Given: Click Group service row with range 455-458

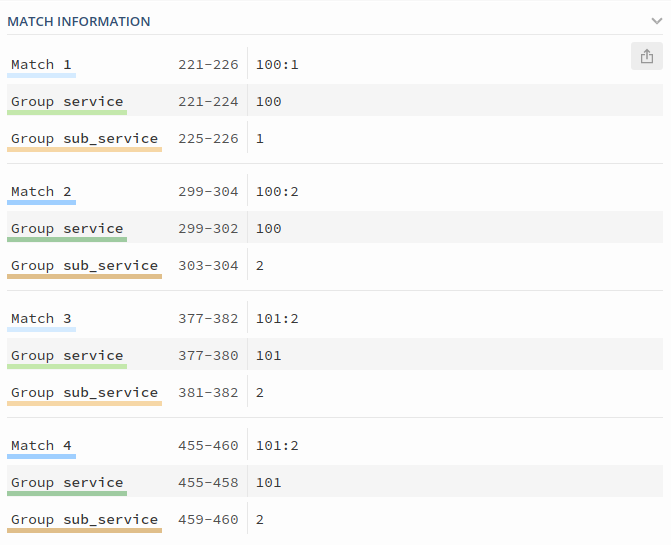Looking at the screenshot, I should click(335, 483).
